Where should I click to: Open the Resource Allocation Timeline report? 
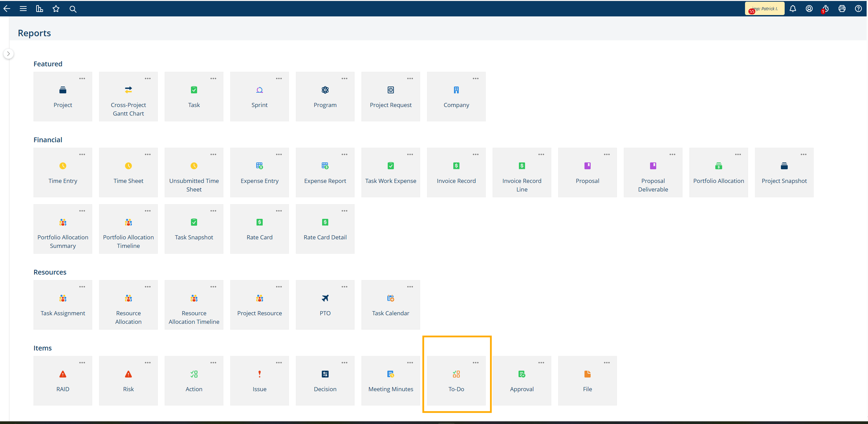(x=194, y=305)
